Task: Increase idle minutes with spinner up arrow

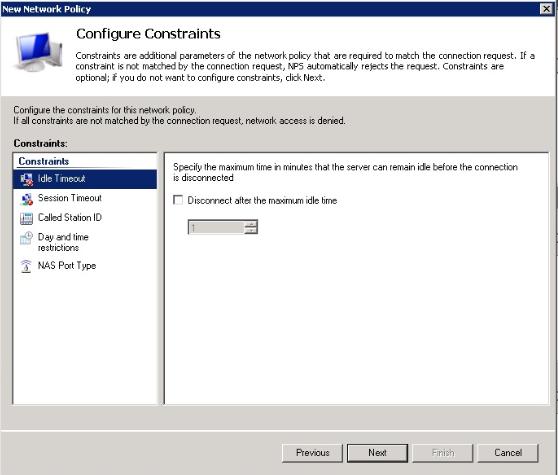Action: click(x=251, y=223)
